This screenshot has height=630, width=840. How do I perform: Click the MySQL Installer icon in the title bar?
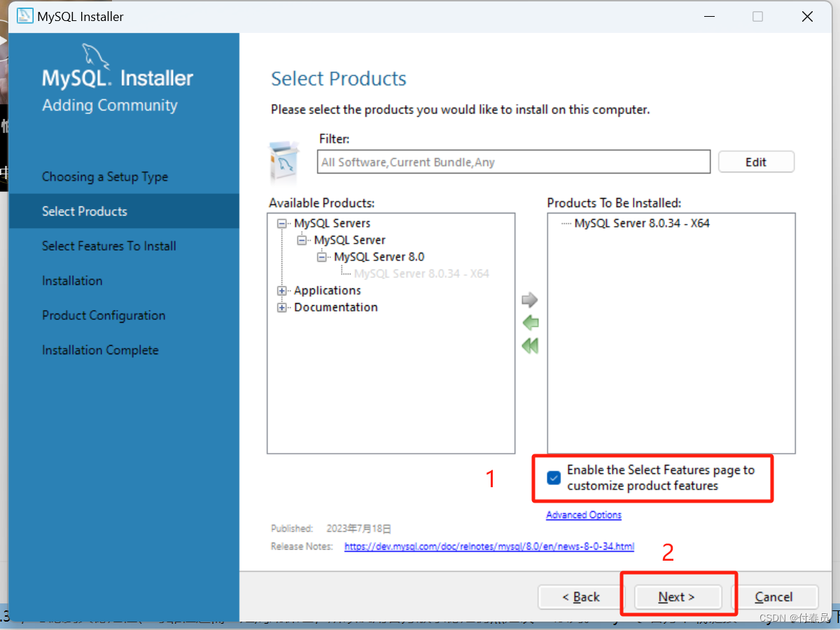click(x=24, y=15)
